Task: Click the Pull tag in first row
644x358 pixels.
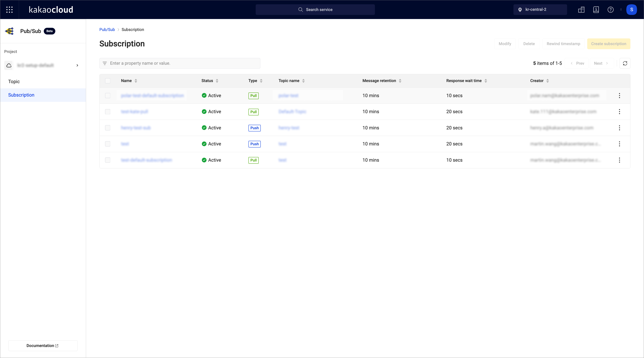Action: [x=253, y=96]
